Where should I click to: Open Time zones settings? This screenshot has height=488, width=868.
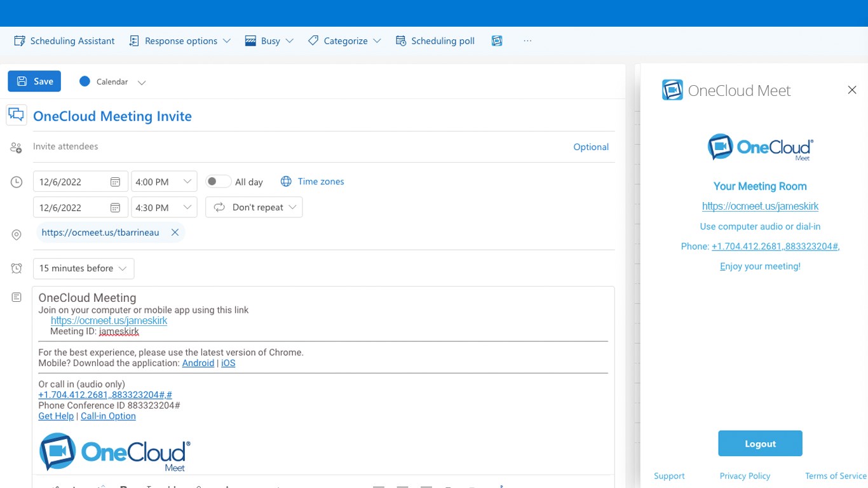(x=313, y=182)
